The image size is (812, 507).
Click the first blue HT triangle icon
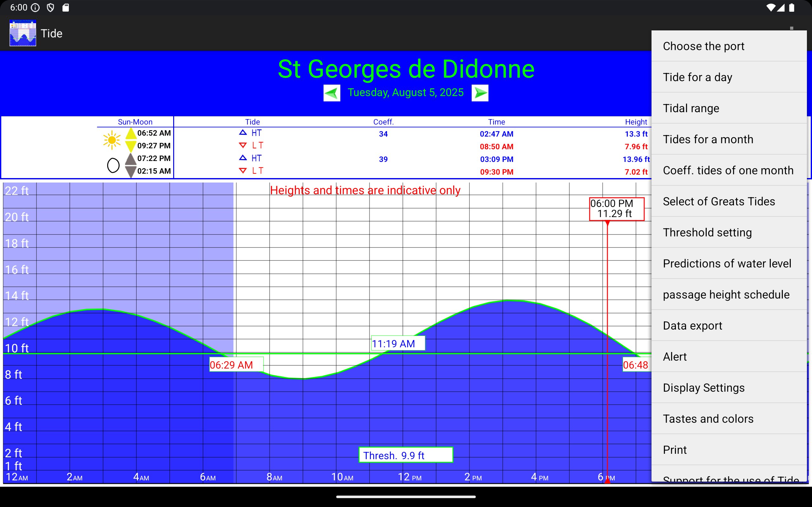click(243, 133)
